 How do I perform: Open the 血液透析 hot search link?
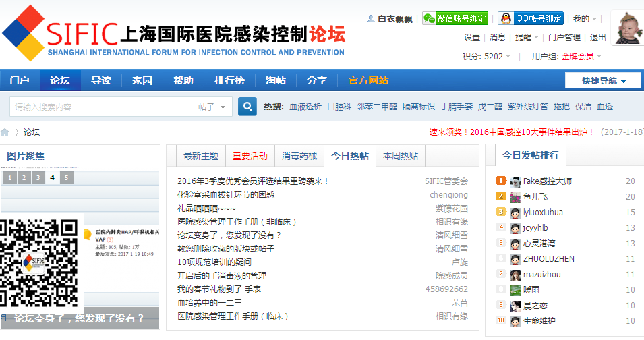(305, 107)
